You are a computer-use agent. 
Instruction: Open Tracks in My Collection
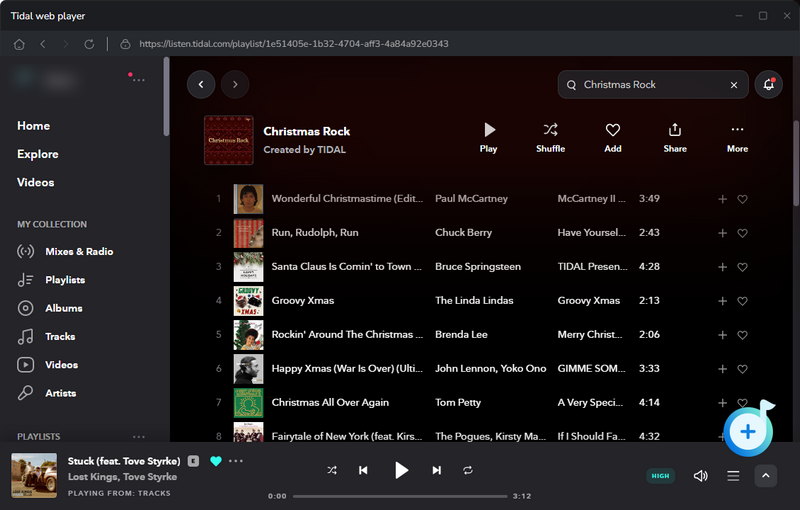coord(46,337)
